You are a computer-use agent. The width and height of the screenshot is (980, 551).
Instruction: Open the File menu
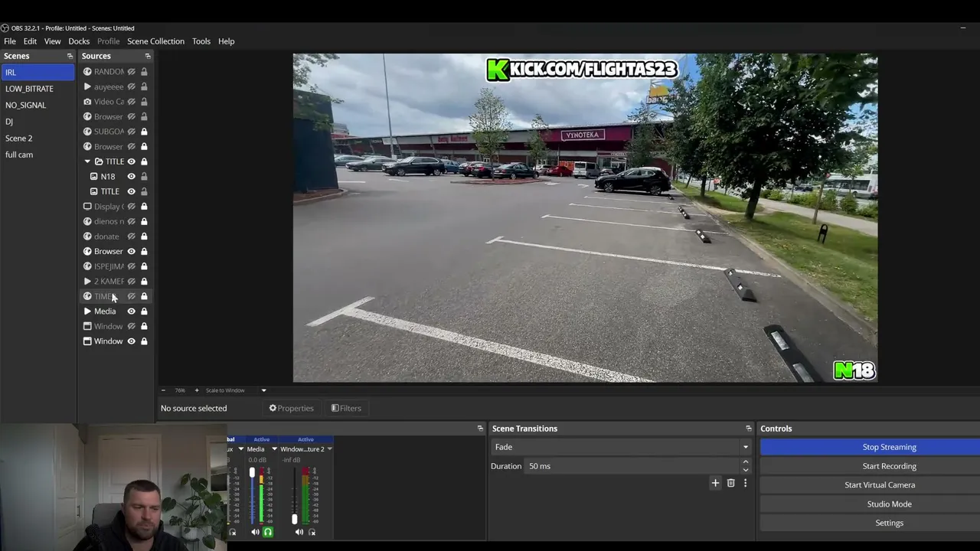[x=10, y=41]
